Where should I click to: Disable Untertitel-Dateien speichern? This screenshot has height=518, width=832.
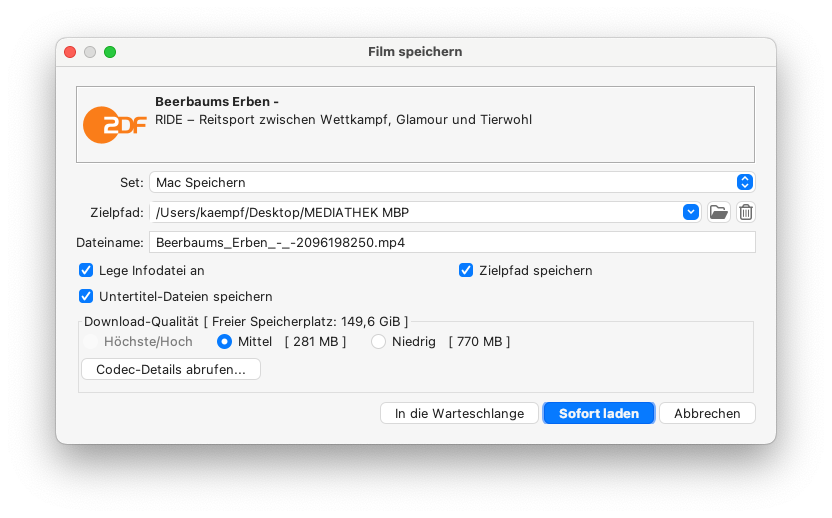click(x=86, y=296)
